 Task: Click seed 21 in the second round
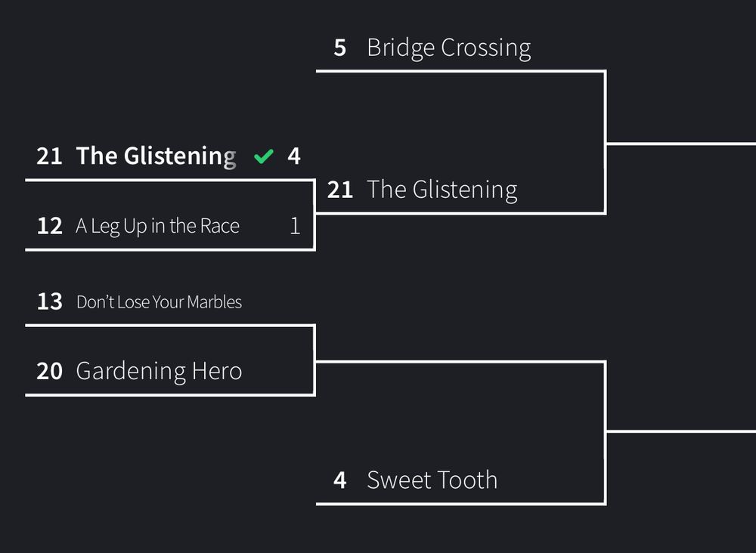point(340,190)
